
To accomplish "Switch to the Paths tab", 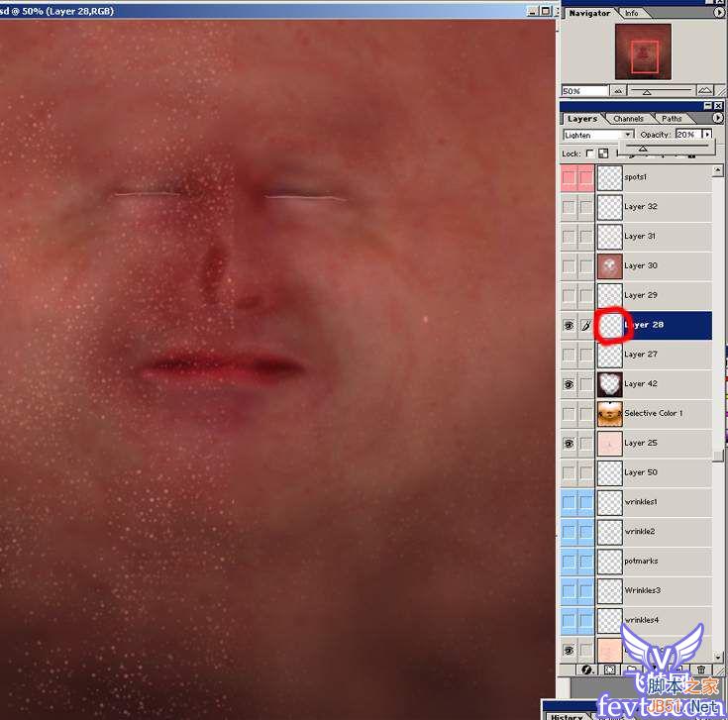I will (x=672, y=119).
